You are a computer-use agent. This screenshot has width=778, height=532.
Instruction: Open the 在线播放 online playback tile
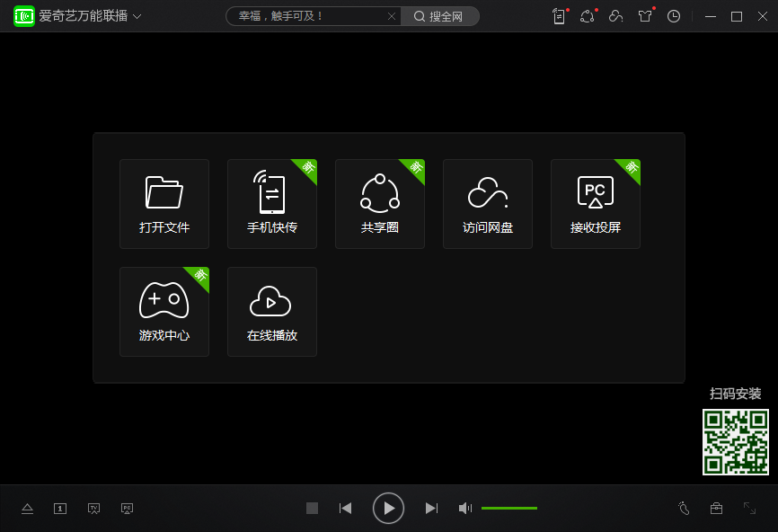[272, 312]
